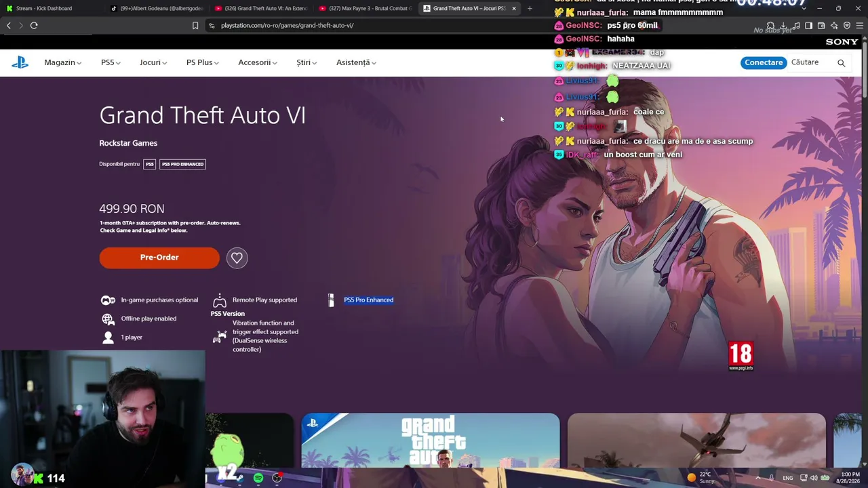This screenshot has height=488, width=868.
Task: Reload the page with the refresh icon
Action: pos(34,26)
